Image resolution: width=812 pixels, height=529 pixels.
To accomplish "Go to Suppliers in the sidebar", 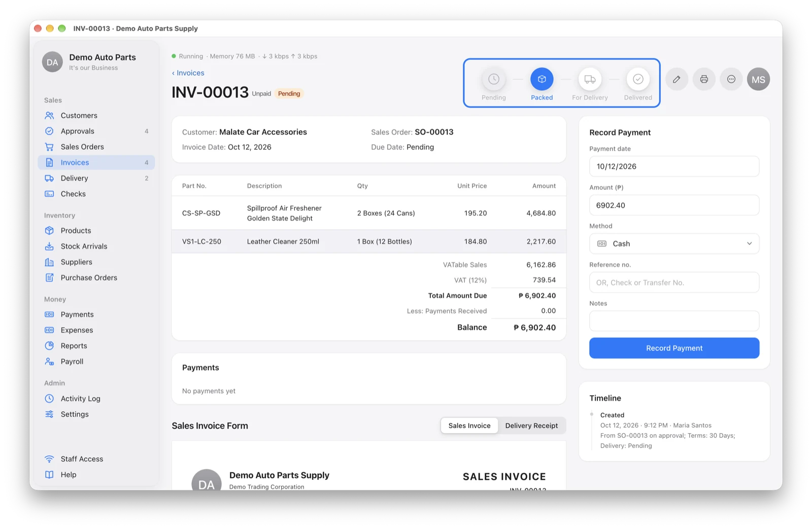I will [96, 262].
